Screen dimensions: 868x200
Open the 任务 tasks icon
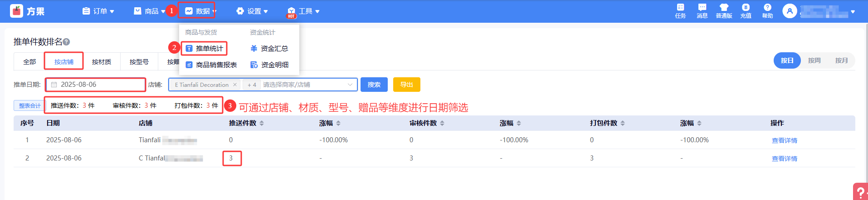[x=680, y=7]
